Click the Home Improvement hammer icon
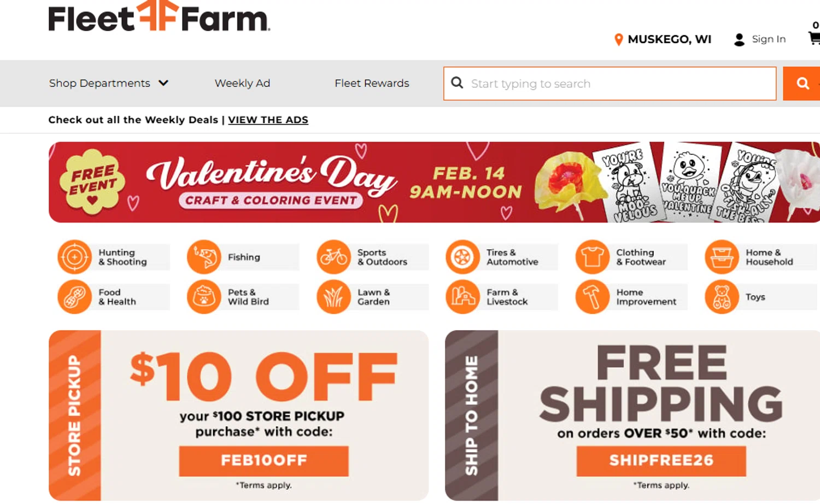The image size is (820, 504). (592, 297)
